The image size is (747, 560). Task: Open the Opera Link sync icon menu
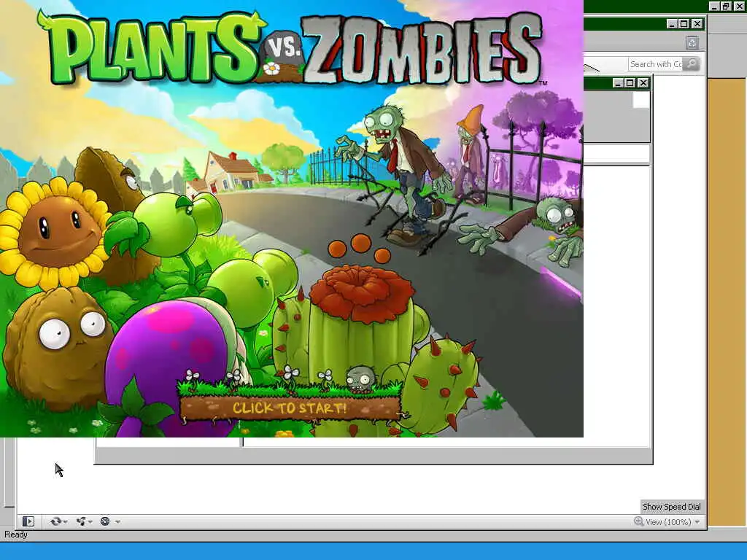click(x=58, y=521)
